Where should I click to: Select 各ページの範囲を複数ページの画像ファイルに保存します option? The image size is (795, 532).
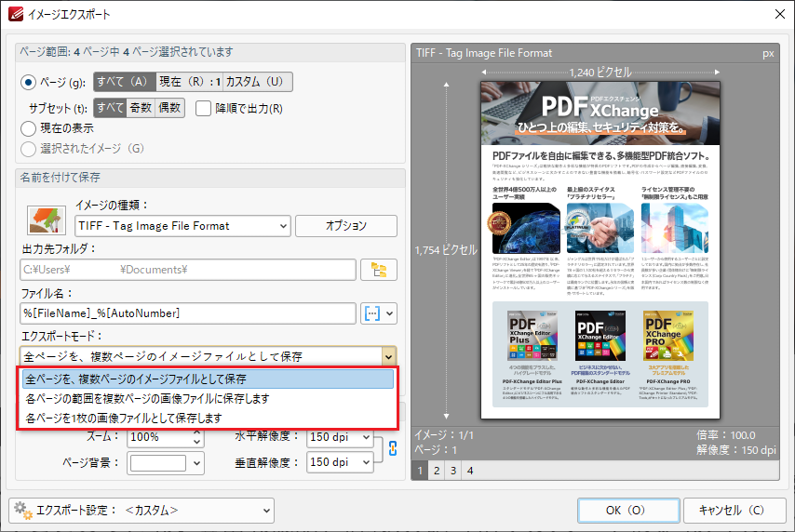click(x=208, y=399)
